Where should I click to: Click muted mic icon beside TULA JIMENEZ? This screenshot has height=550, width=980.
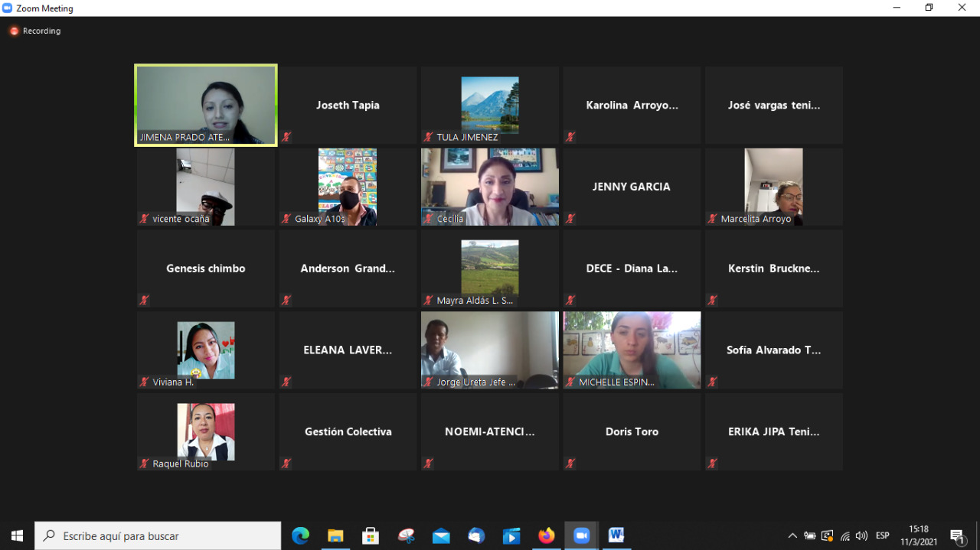click(429, 137)
